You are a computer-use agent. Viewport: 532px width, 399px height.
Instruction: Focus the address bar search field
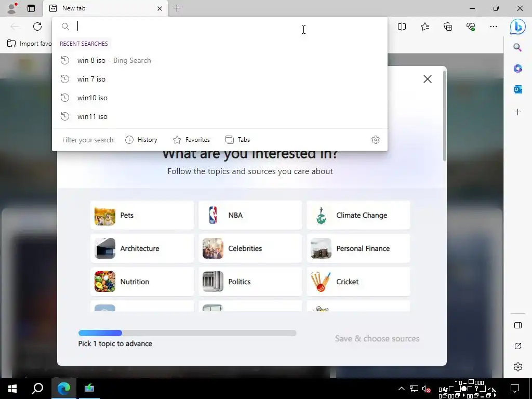pyautogui.click(x=220, y=26)
